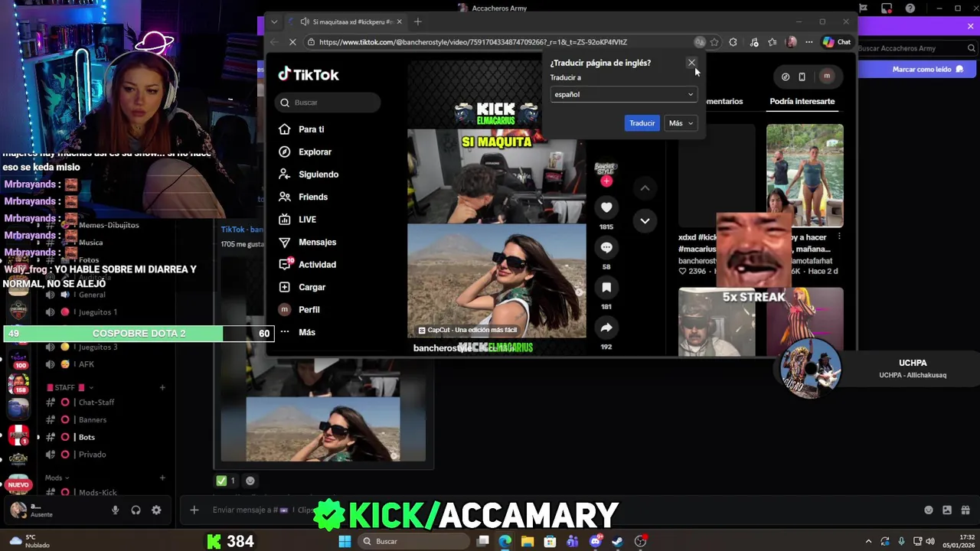The height and width of the screenshot is (551, 980).
Task: Open the español language dropdown
Action: [623, 94]
